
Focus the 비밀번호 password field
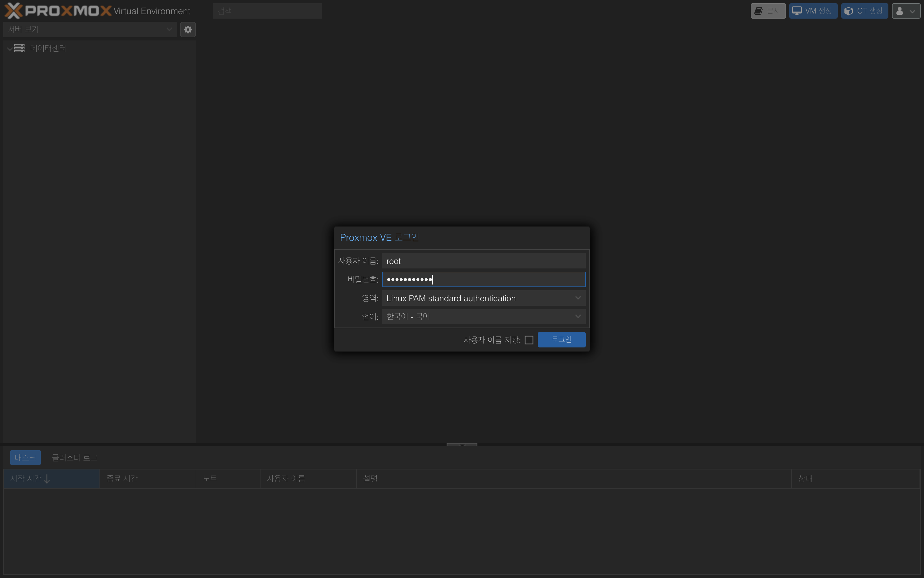tap(483, 279)
